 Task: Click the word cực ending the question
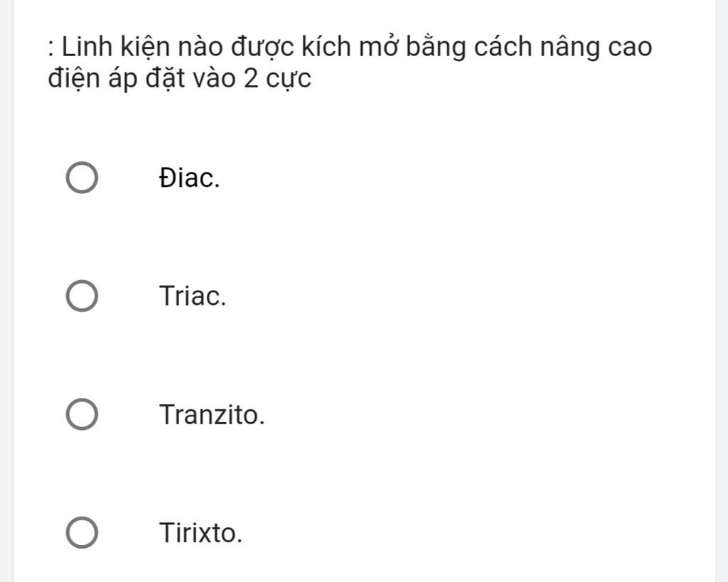[289, 80]
